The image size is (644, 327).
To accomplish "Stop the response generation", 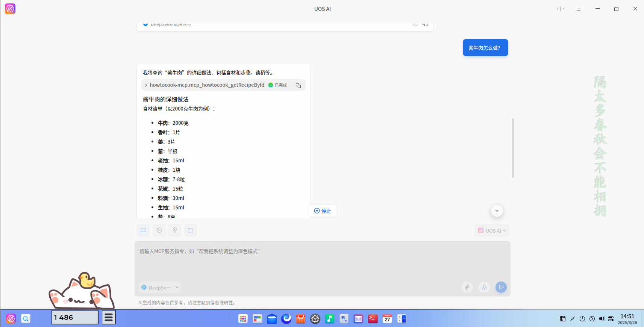I will (x=323, y=211).
